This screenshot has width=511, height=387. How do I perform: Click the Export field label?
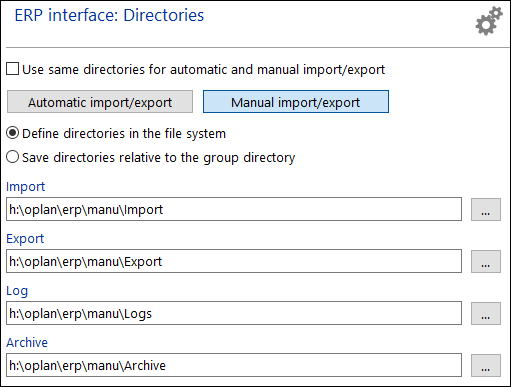click(x=25, y=239)
